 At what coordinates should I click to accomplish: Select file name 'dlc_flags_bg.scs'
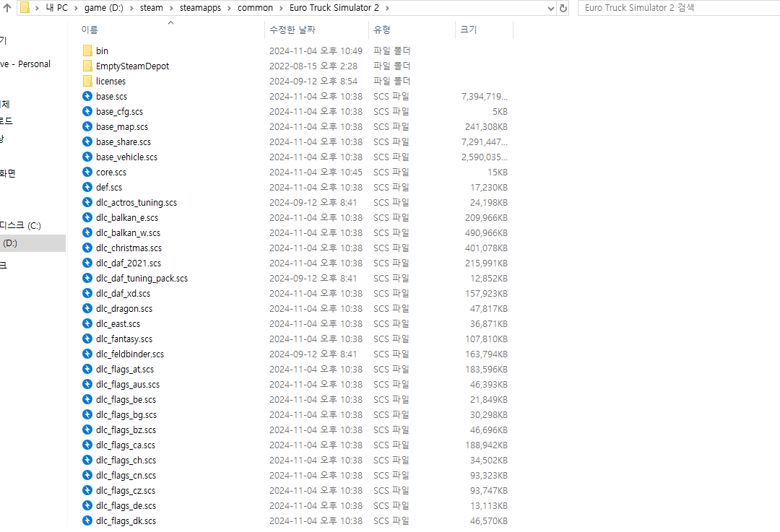pos(126,414)
